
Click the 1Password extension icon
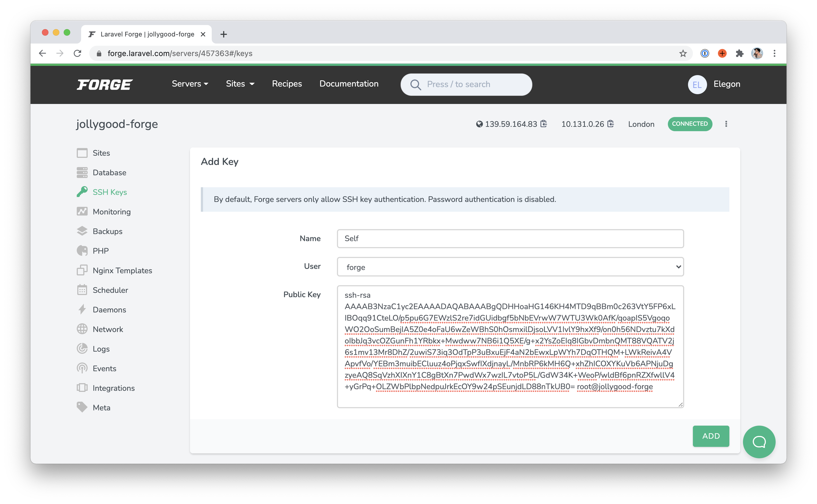point(705,53)
